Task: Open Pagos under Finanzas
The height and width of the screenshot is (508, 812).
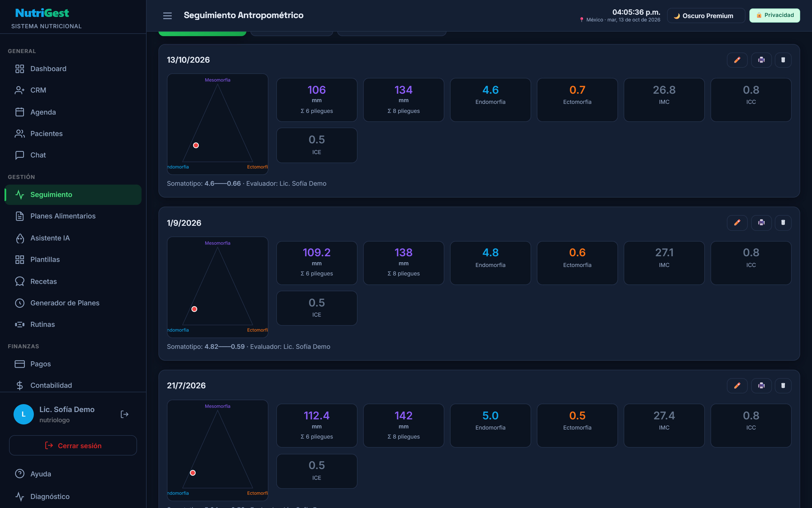Action: click(x=73, y=364)
